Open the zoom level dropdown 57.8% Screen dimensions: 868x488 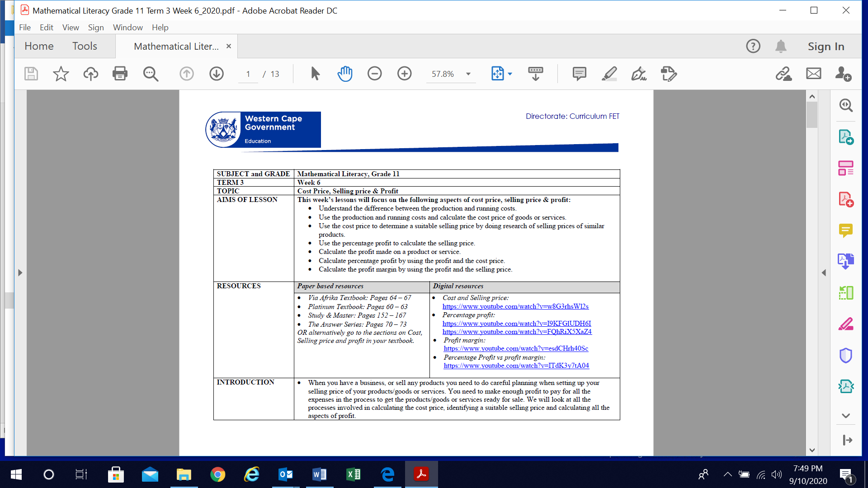(x=468, y=74)
